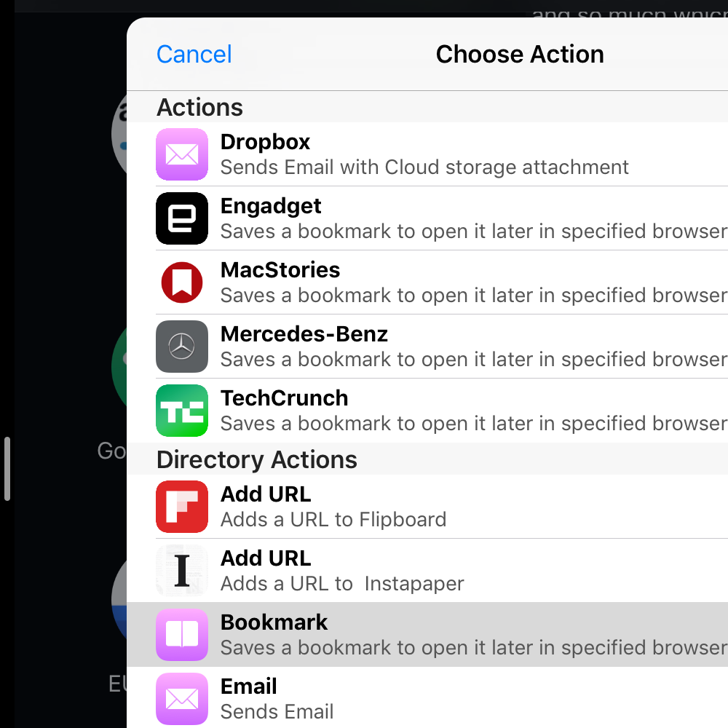The height and width of the screenshot is (728, 728).
Task: Click the Bookmark row's description text
Action: 474,648
